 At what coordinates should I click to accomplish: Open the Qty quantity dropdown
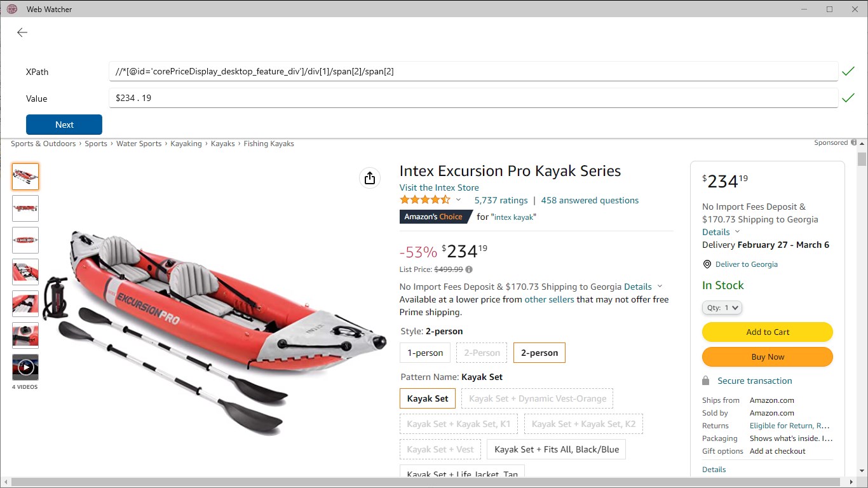click(722, 308)
